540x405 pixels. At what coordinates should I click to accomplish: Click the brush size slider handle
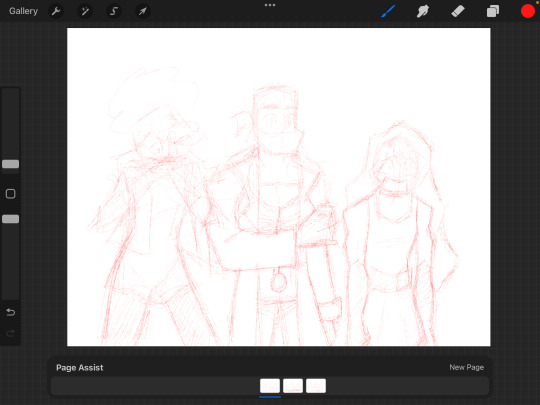coord(11,164)
